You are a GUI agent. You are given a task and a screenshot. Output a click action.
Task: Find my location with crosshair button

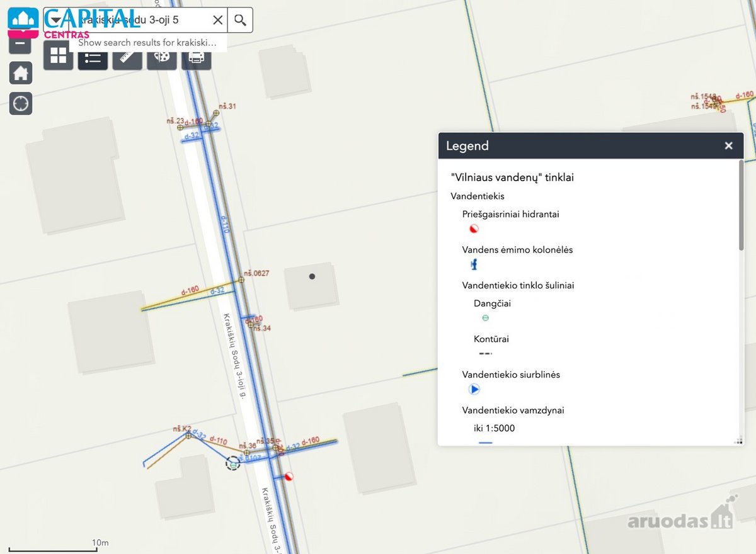point(21,103)
